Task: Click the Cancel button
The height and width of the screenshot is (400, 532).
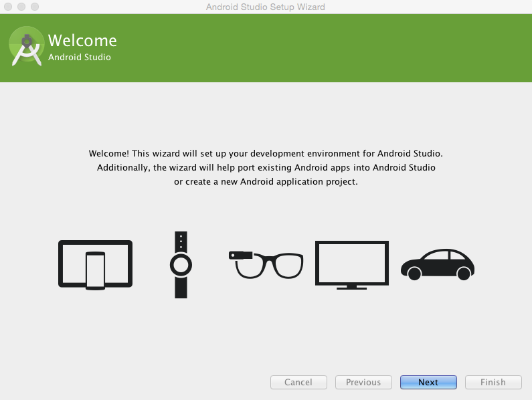Action: (298, 382)
